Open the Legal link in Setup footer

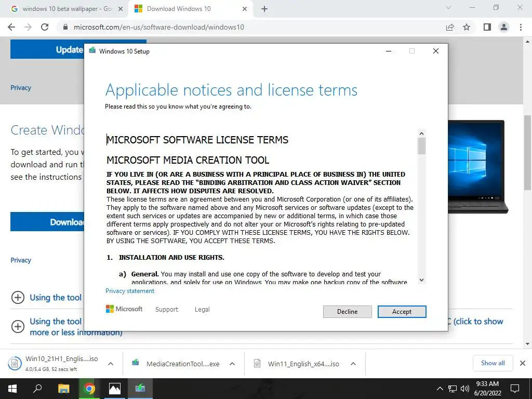202,310
